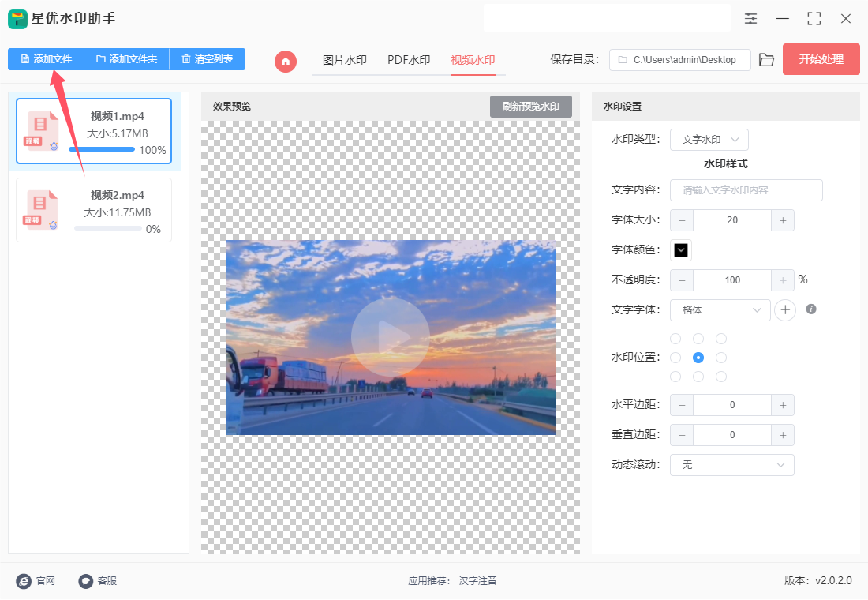
Task: Increase opacity with plus button
Action: click(x=783, y=280)
